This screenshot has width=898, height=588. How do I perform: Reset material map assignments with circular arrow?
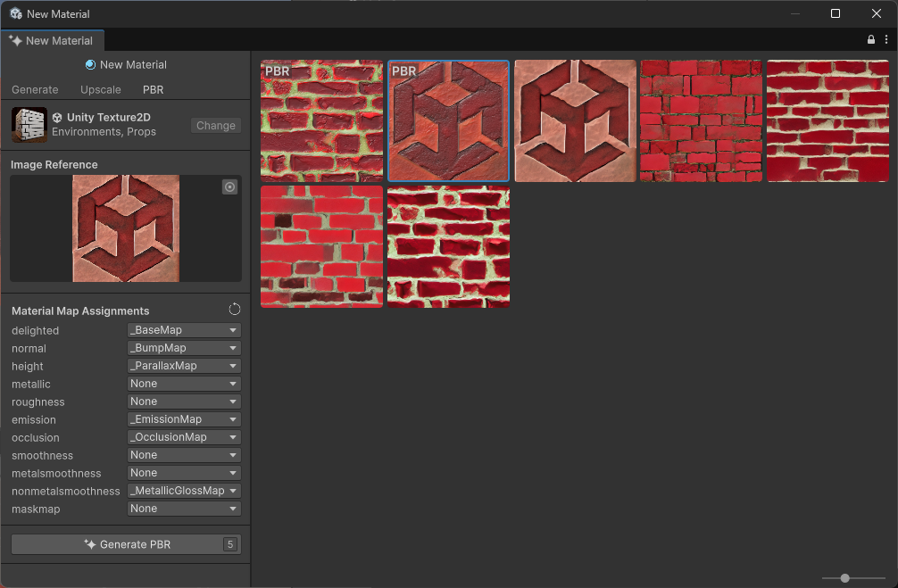235,310
